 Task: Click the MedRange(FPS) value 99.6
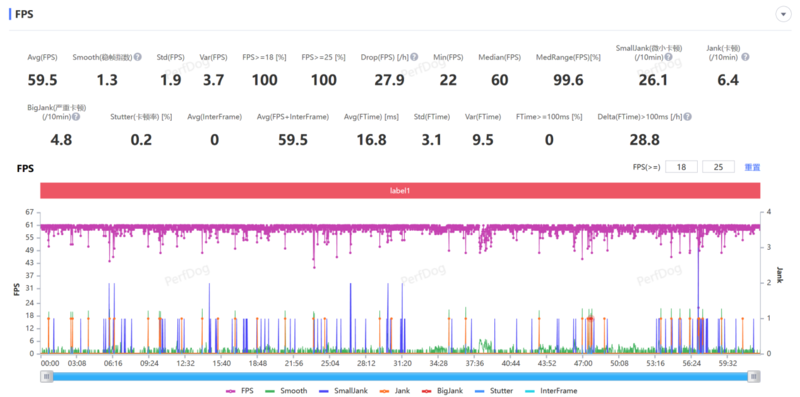point(568,80)
